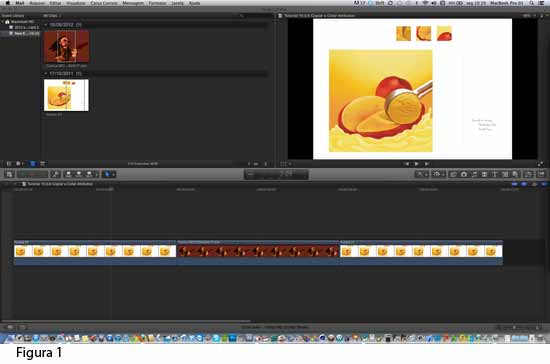Click the Insert clip edit button

(x=79, y=174)
